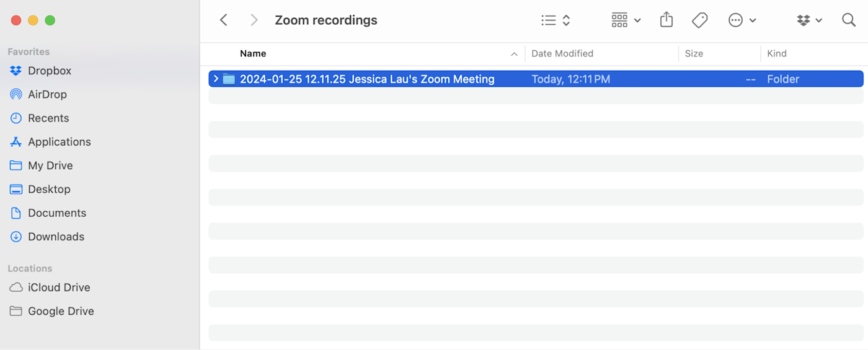Click the Google Drive folder icon
Viewport: 868px width, 350px height.
[15, 311]
